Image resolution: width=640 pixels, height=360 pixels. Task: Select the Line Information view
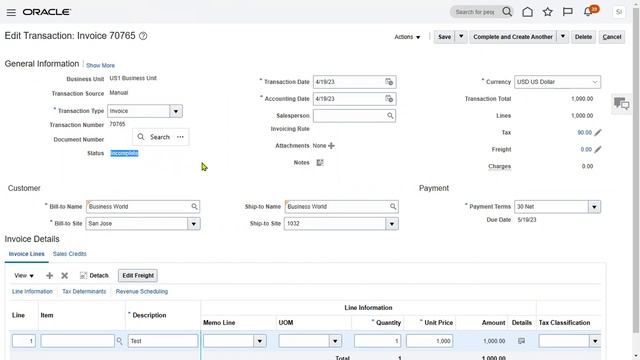pyautogui.click(x=32, y=291)
